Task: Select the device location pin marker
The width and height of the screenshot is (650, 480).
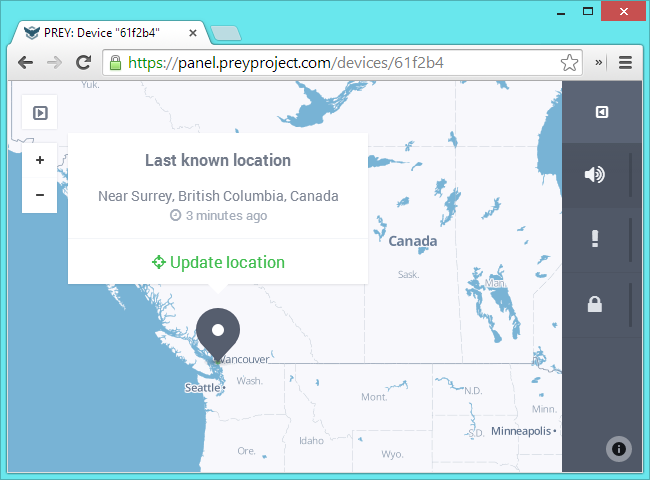Action: tap(218, 334)
